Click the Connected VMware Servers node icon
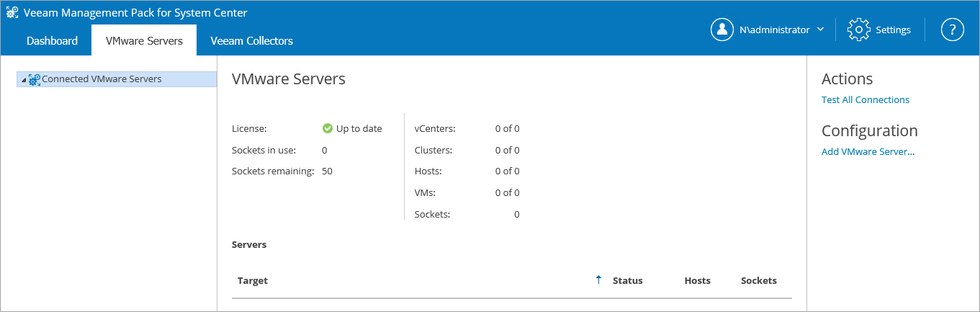The height and width of the screenshot is (312, 980). (x=35, y=79)
